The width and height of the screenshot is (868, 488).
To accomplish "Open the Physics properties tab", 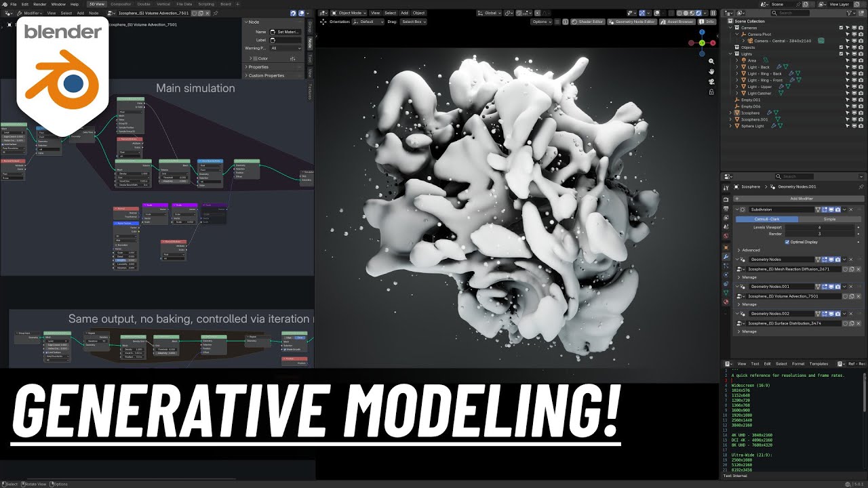I will click(x=726, y=274).
